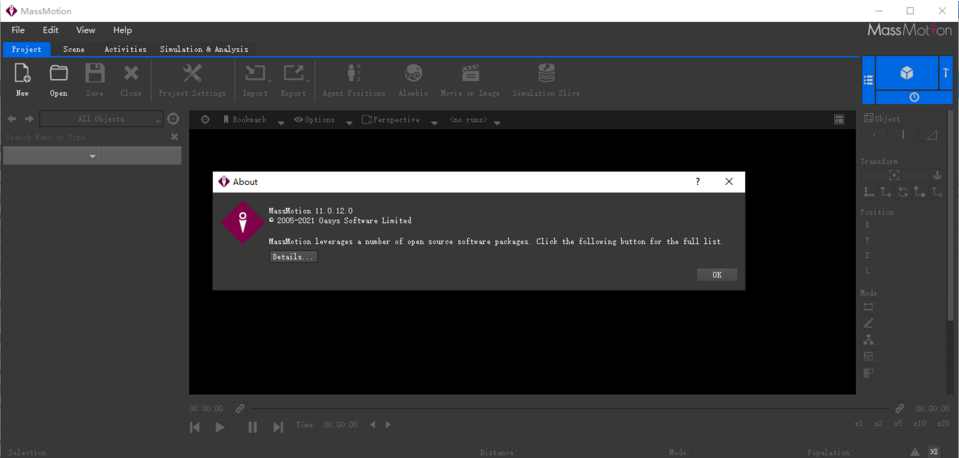Viewport: 959px width, 458px height.
Task: Click the rotate icon in Transform row
Action: click(903, 192)
